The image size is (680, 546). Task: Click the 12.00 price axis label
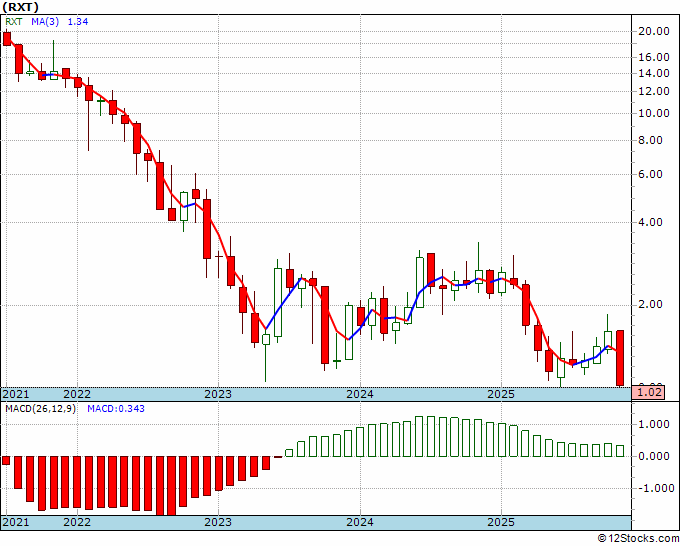pyautogui.click(x=654, y=91)
